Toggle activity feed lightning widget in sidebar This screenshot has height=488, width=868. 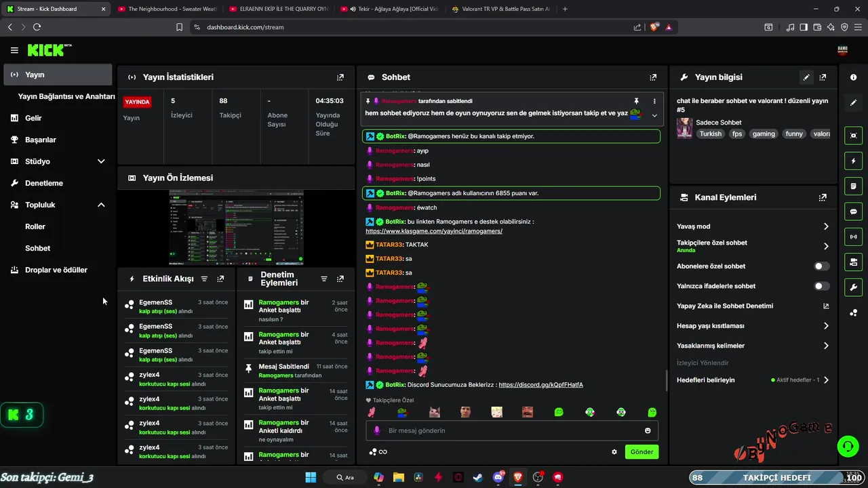coord(853,161)
